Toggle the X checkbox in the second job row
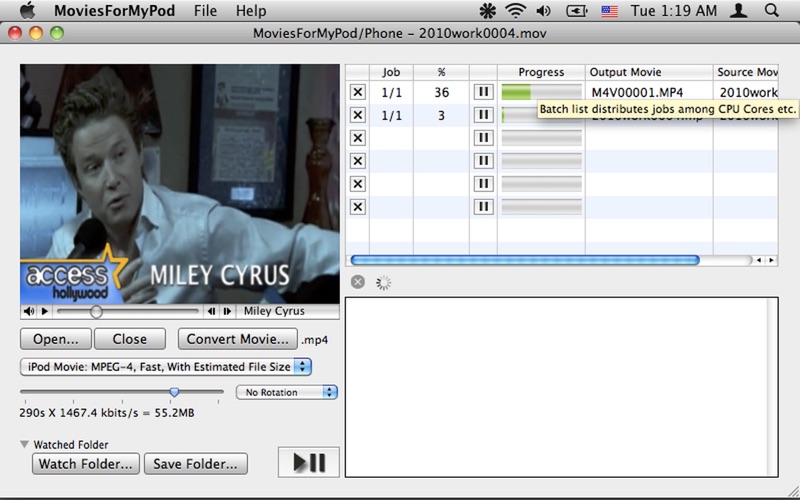Viewport: 800px width, 500px height. point(358,115)
